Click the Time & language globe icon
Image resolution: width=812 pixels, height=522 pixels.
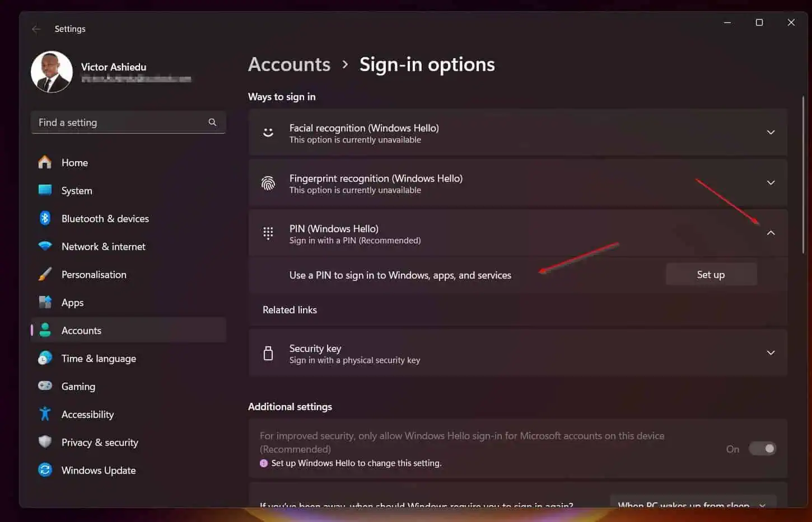coord(45,358)
